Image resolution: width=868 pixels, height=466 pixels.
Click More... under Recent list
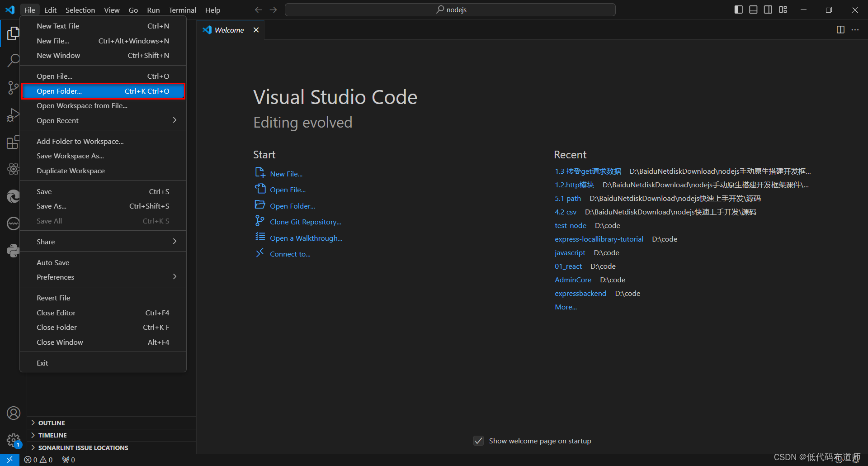(566, 307)
